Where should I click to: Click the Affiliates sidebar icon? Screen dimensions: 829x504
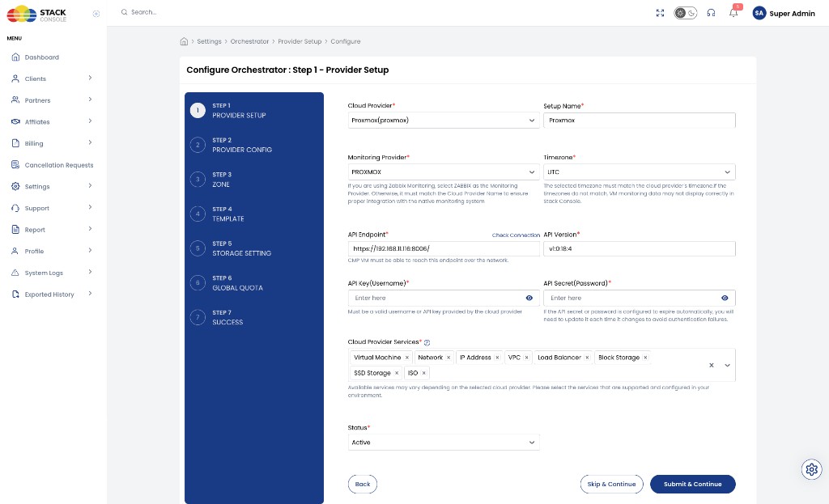(15, 121)
